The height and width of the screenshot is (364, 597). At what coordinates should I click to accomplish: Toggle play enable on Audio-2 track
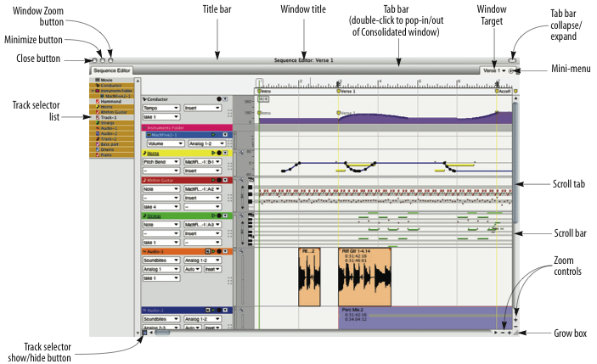click(x=213, y=311)
